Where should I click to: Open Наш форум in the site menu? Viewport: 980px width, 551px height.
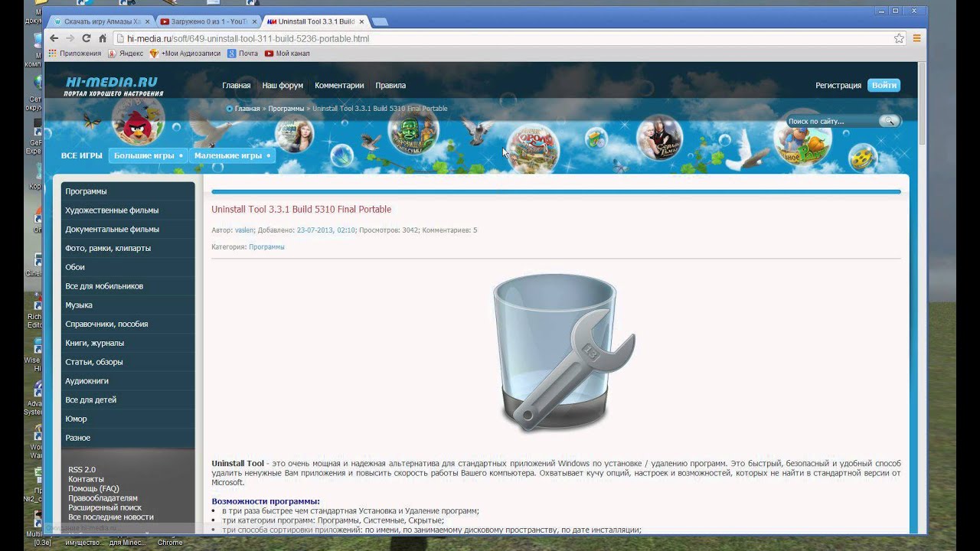click(x=283, y=86)
